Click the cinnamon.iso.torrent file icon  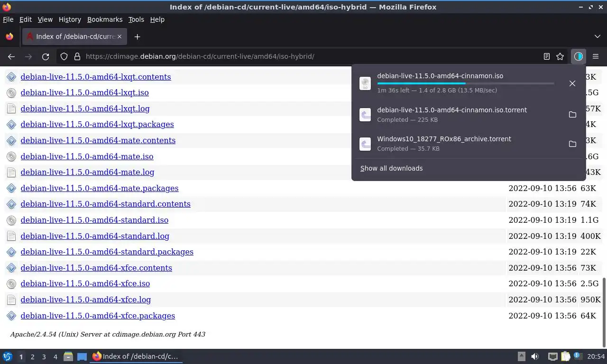click(x=365, y=115)
